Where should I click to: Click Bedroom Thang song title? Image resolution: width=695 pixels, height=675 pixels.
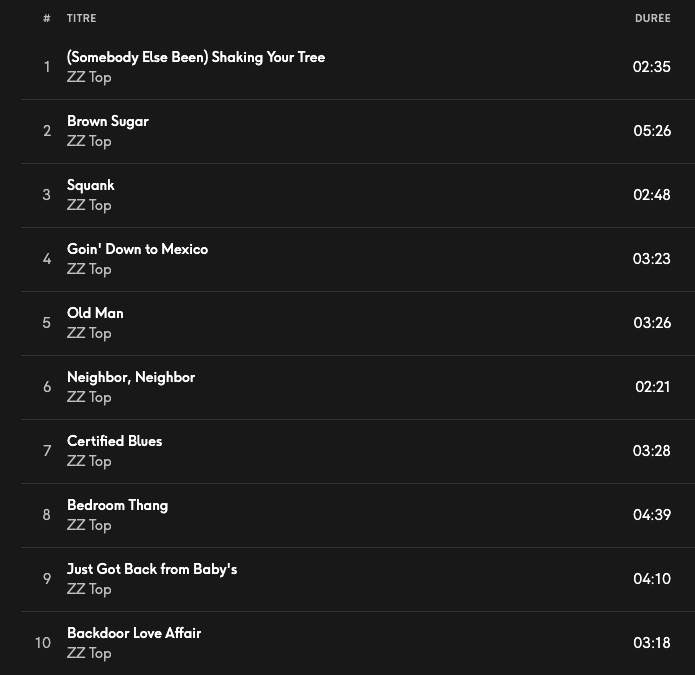tap(117, 505)
